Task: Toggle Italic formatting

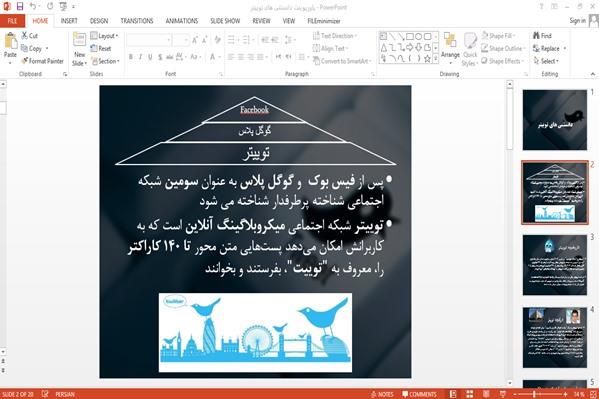Action: (140, 57)
